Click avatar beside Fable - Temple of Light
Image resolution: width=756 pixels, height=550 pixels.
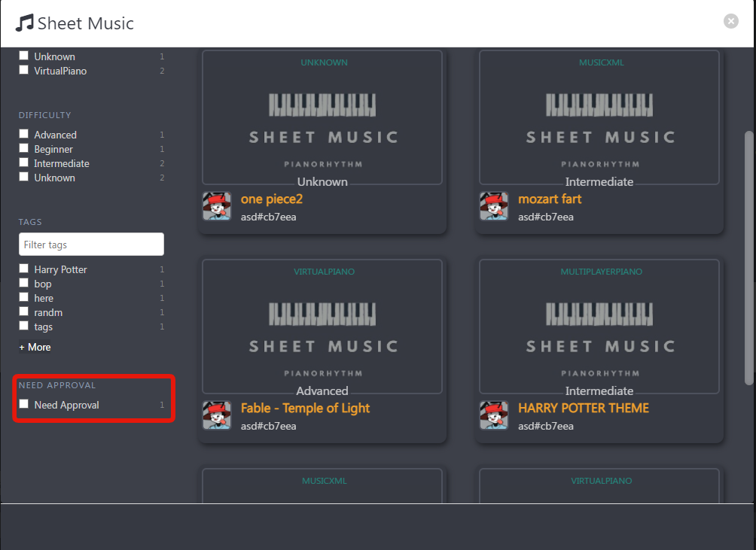[x=216, y=415]
